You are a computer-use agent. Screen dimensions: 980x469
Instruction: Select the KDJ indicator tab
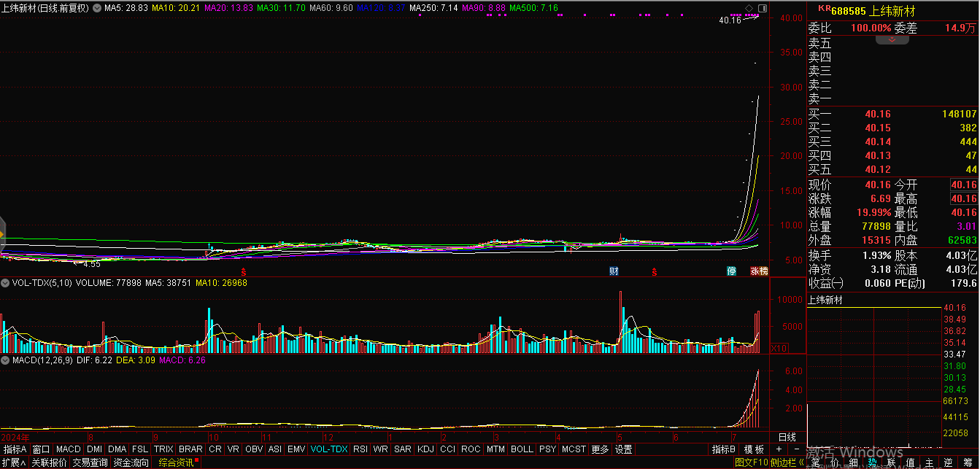[x=425, y=449]
